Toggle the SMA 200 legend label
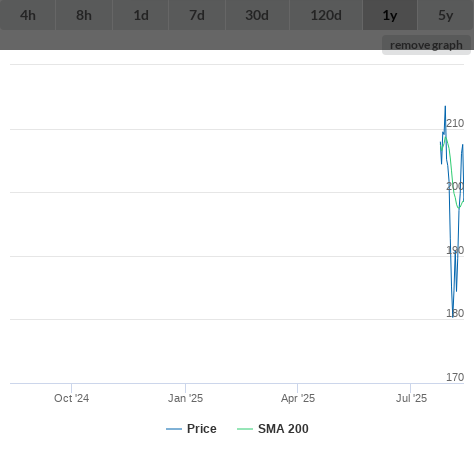 [283, 429]
